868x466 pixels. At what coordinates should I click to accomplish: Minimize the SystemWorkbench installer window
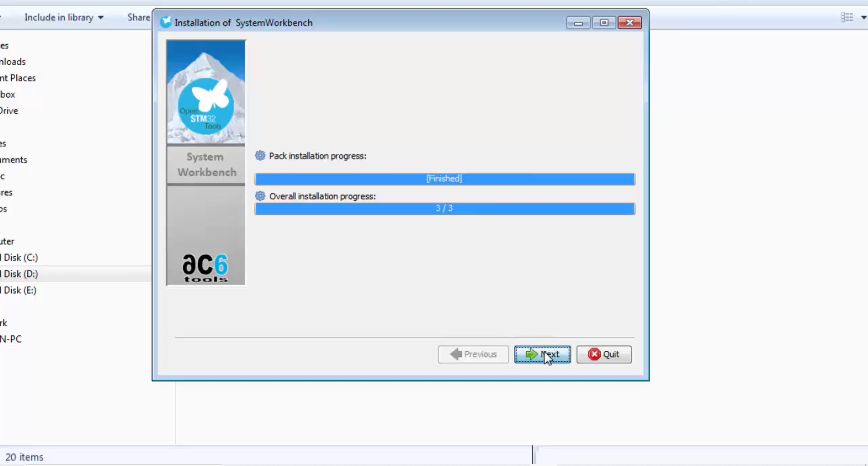pyautogui.click(x=578, y=23)
